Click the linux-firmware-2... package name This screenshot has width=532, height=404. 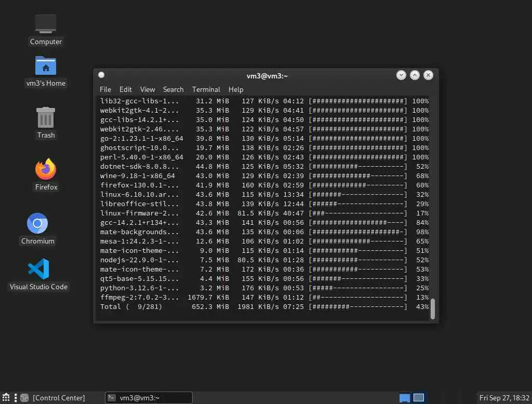coord(139,213)
